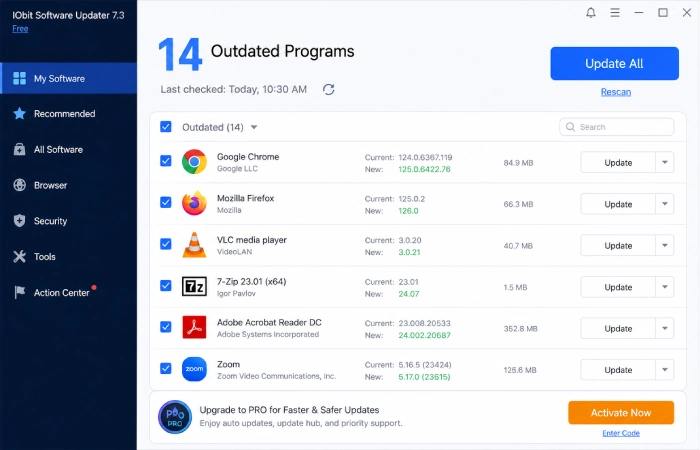Click the Adobe Acrobat Reader icon
700x450 pixels.
(194, 327)
